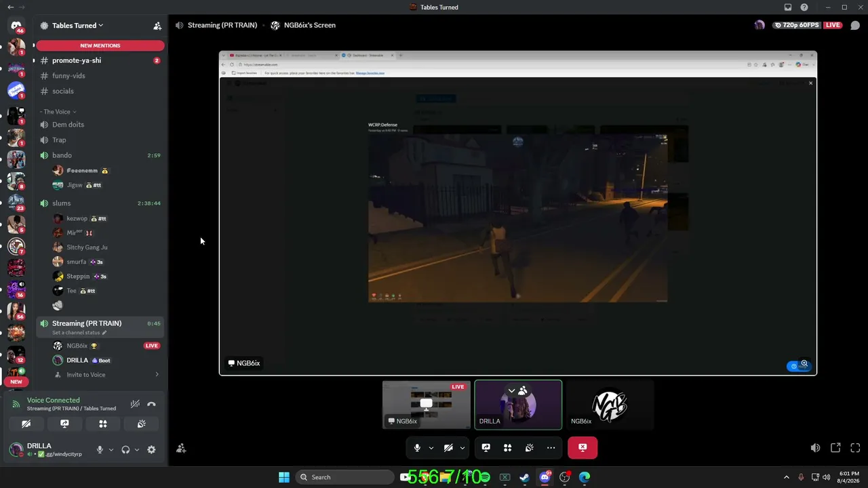Open more options ellipsis in control bar
The width and height of the screenshot is (868, 488).
551,447
